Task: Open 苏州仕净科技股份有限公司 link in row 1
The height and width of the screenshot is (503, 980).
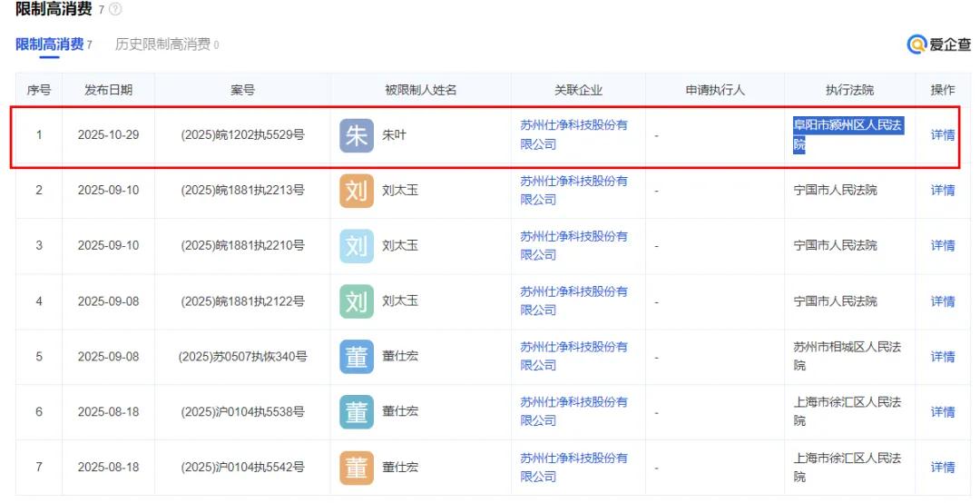Action: click(573, 134)
